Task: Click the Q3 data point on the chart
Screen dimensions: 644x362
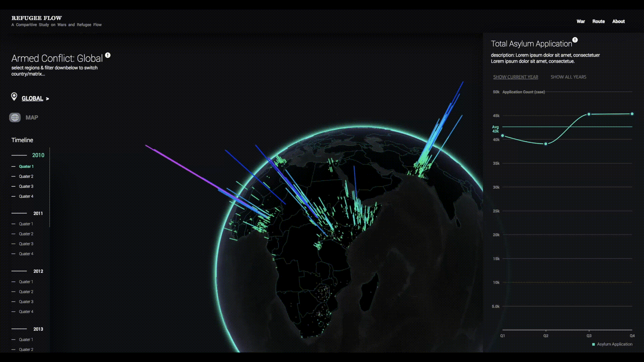Action: [x=589, y=114]
